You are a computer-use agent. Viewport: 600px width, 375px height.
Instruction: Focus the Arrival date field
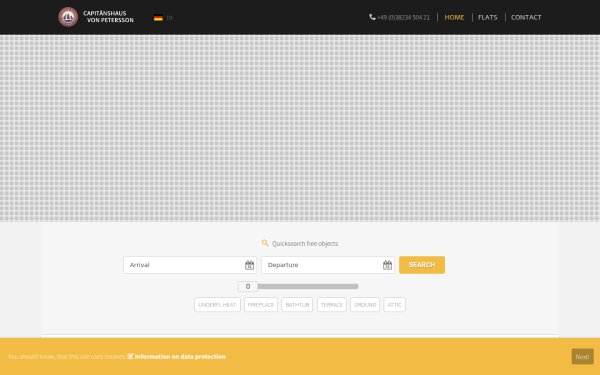click(x=190, y=265)
